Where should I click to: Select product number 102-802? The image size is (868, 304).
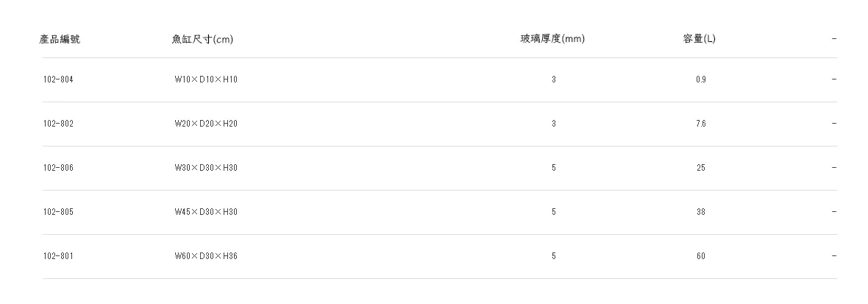pyautogui.click(x=58, y=124)
